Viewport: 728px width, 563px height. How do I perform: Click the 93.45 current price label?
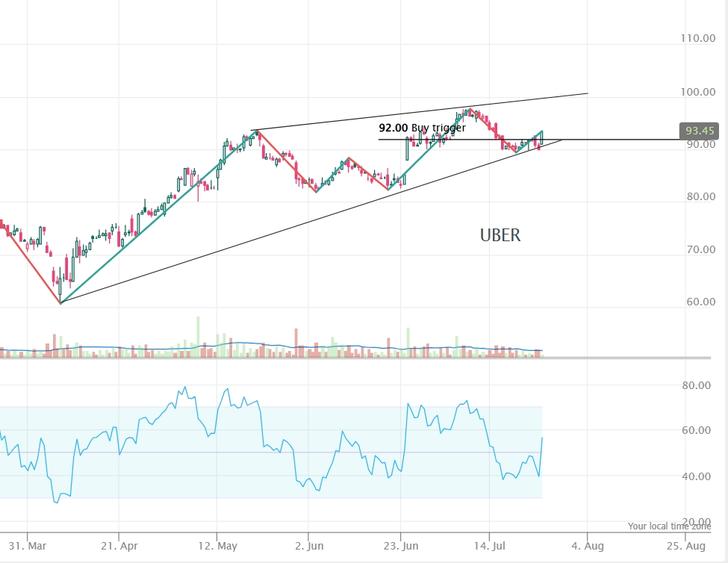click(x=699, y=131)
